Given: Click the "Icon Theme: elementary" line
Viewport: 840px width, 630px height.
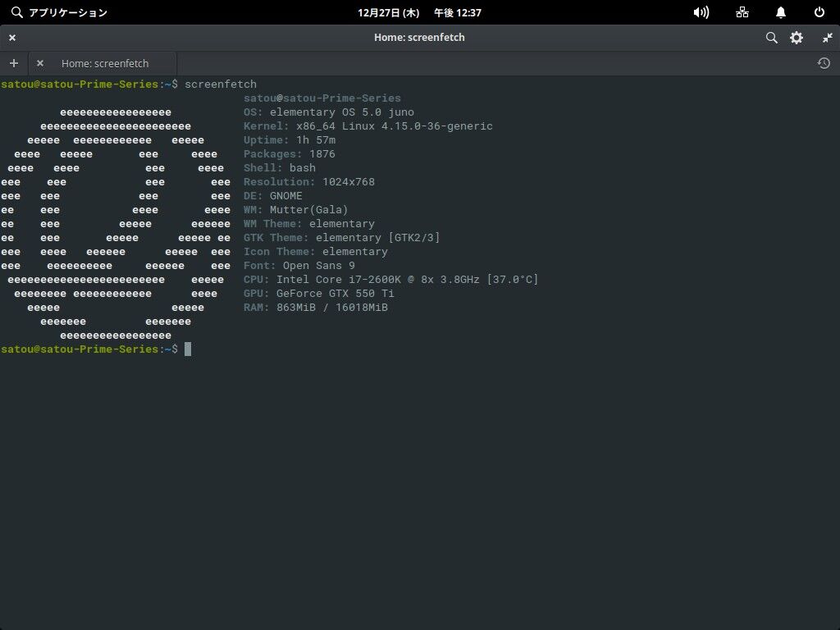Looking at the screenshot, I should pyautogui.click(x=316, y=251).
